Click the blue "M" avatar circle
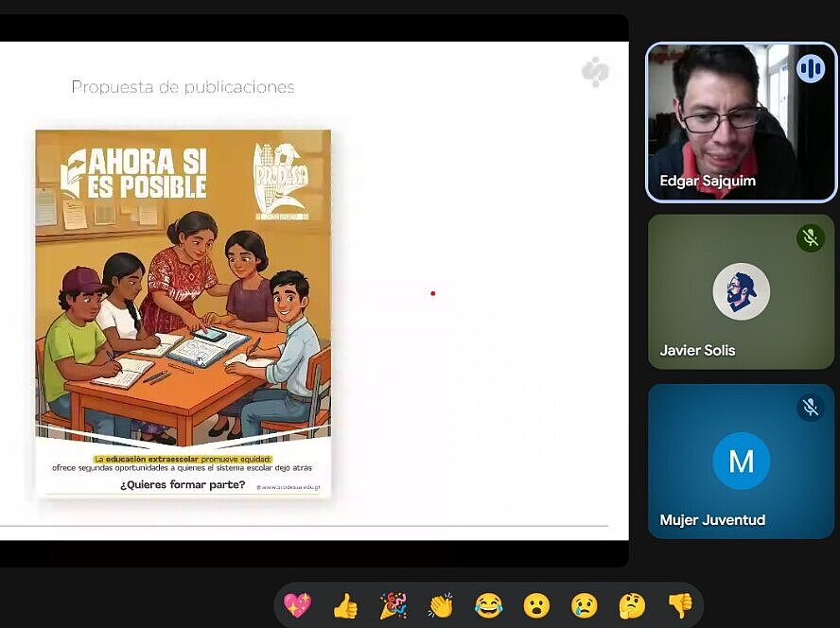Image resolution: width=840 pixels, height=628 pixels. 741,461
